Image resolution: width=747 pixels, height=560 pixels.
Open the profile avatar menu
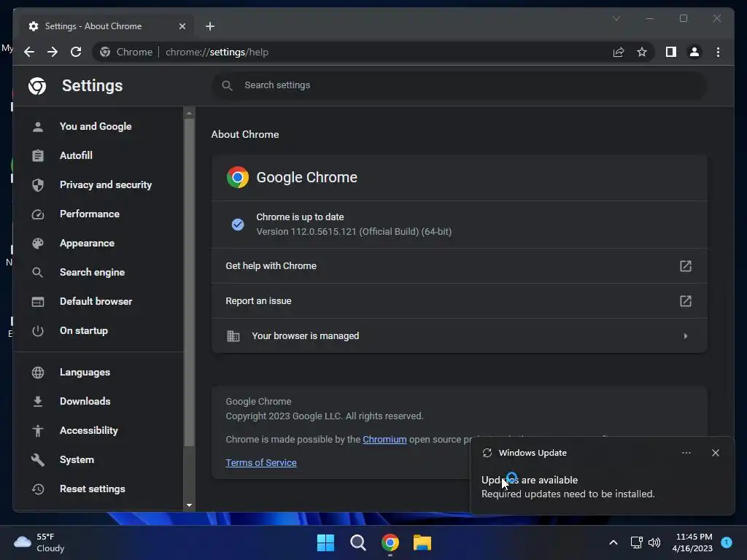(x=694, y=52)
